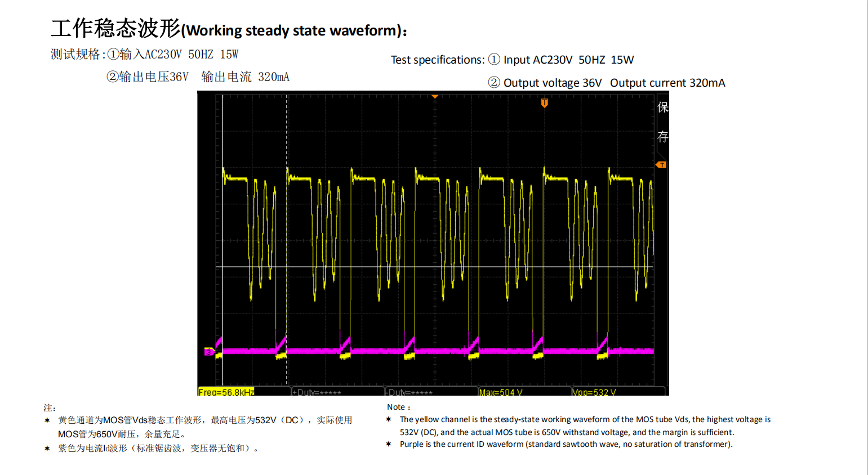Click the "Working steady state waveform" heading

[293, 30]
